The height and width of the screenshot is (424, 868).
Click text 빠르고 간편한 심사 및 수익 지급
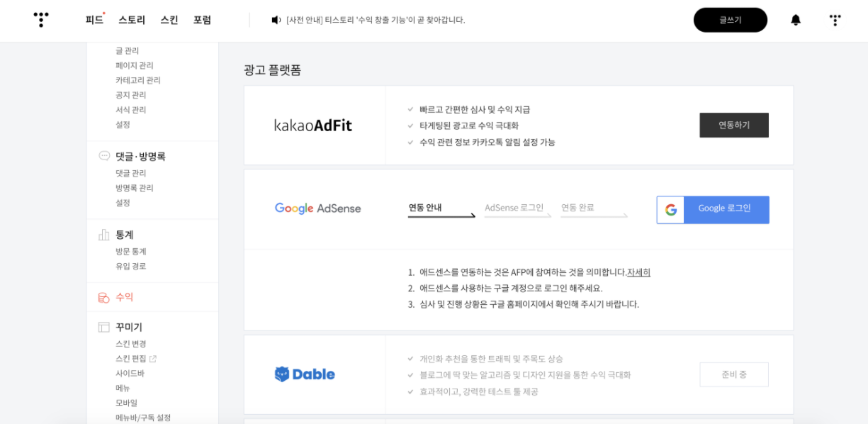pyautogui.click(x=475, y=110)
